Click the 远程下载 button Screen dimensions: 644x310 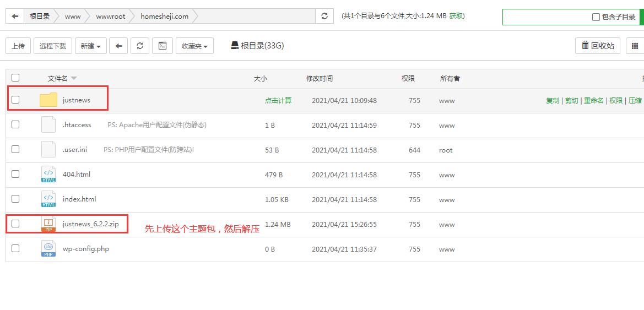[52, 46]
